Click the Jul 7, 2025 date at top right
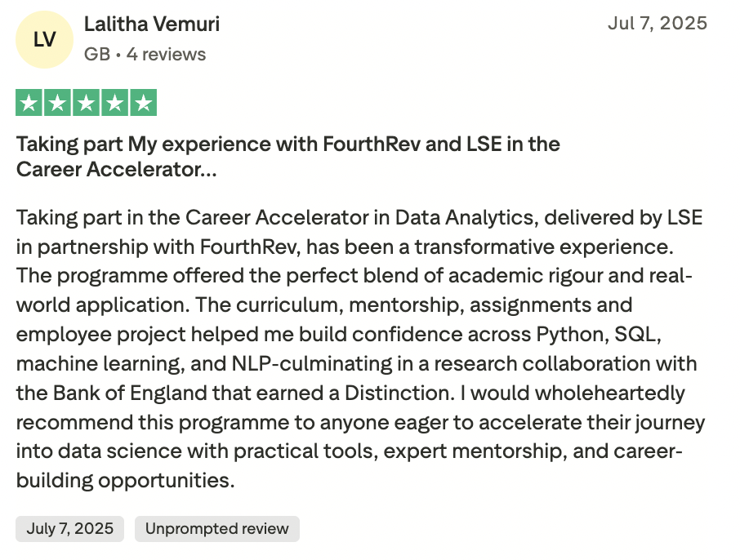The width and height of the screenshot is (740, 560). click(657, 23)
